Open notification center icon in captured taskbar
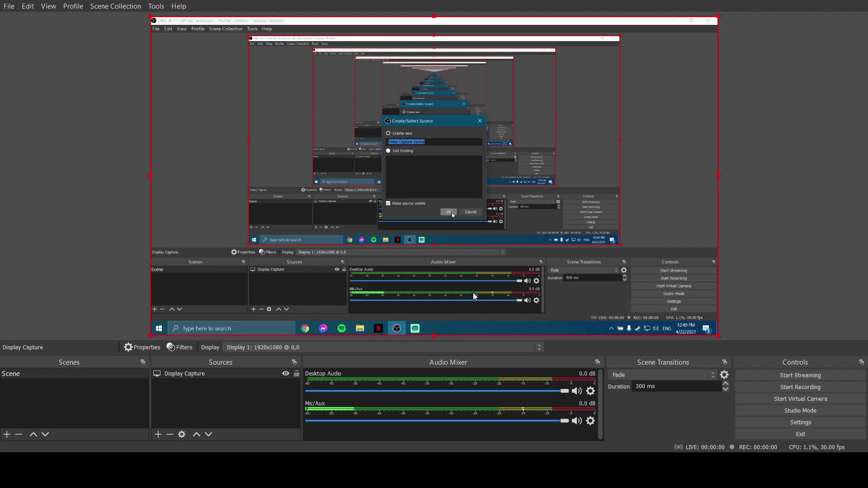 pos(706,328)
